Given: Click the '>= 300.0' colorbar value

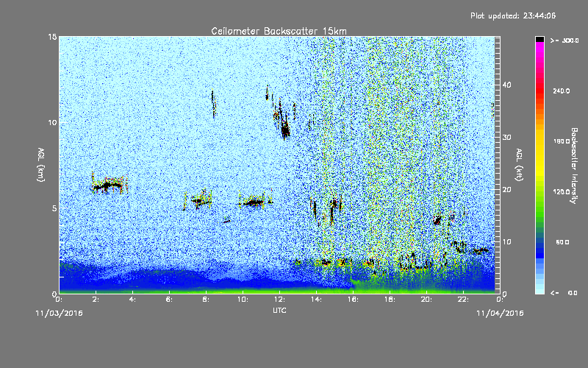Looking at the screenshot, I should click(564, 40).
